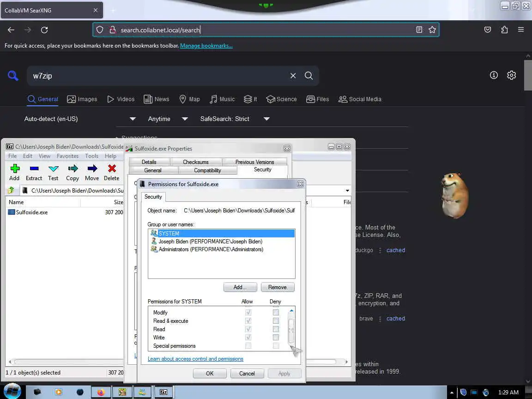Select Joseph Biden user entry
532x399 pixels.
pos(211,242)
